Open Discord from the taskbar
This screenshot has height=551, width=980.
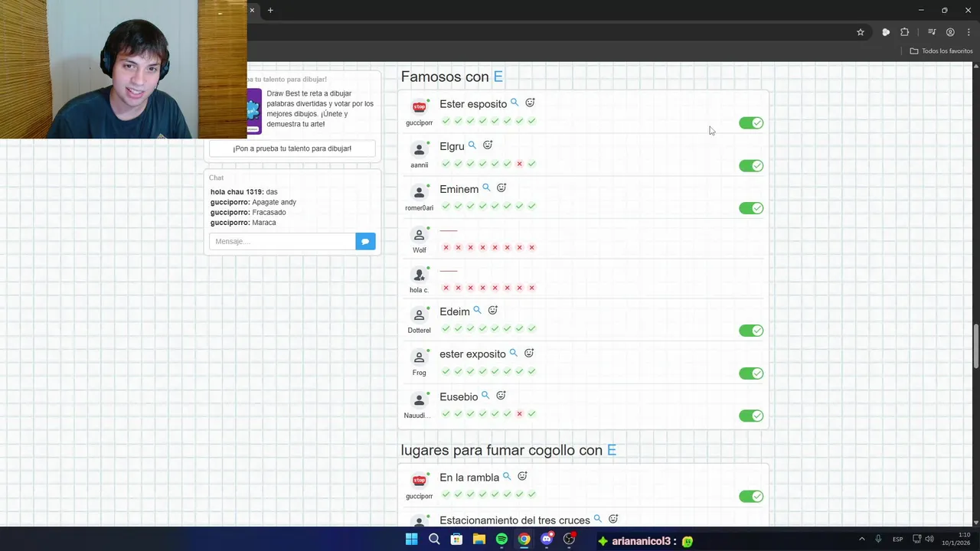[547, 540]
